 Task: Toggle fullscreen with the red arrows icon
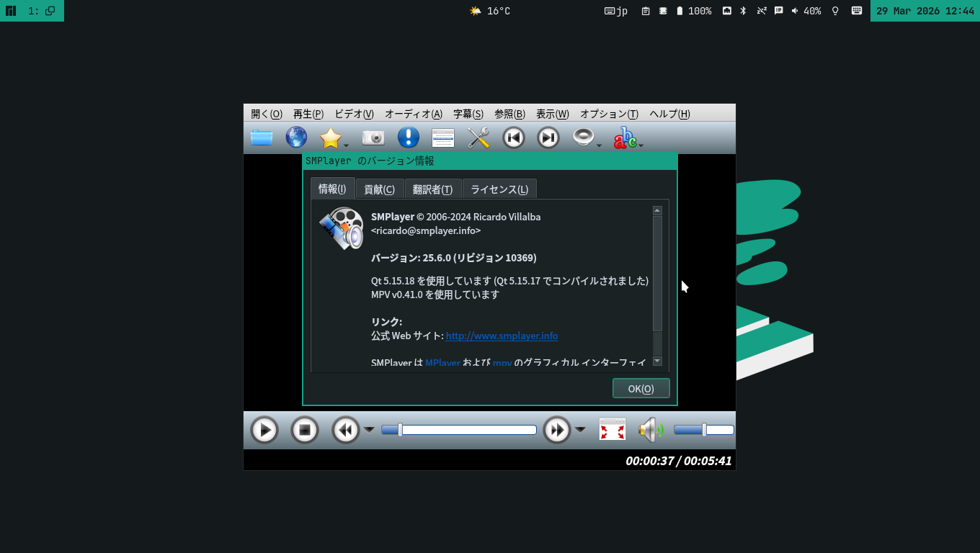pyautogui.click(x=612, y=430)
